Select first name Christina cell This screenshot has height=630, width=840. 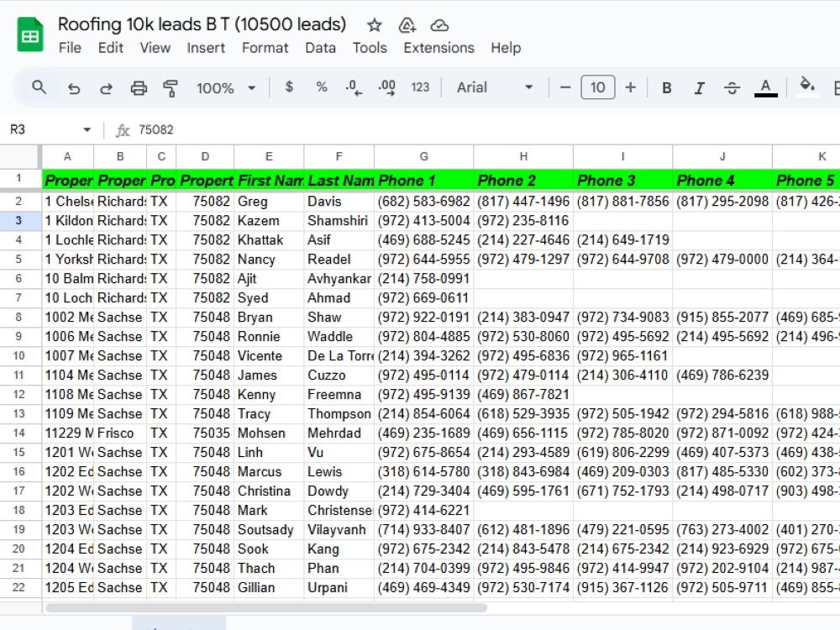point(269,491)
